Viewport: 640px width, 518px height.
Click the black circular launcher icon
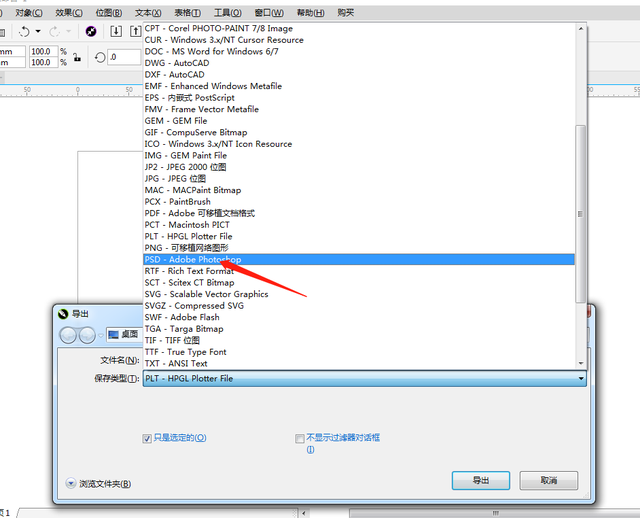point(91,31)
